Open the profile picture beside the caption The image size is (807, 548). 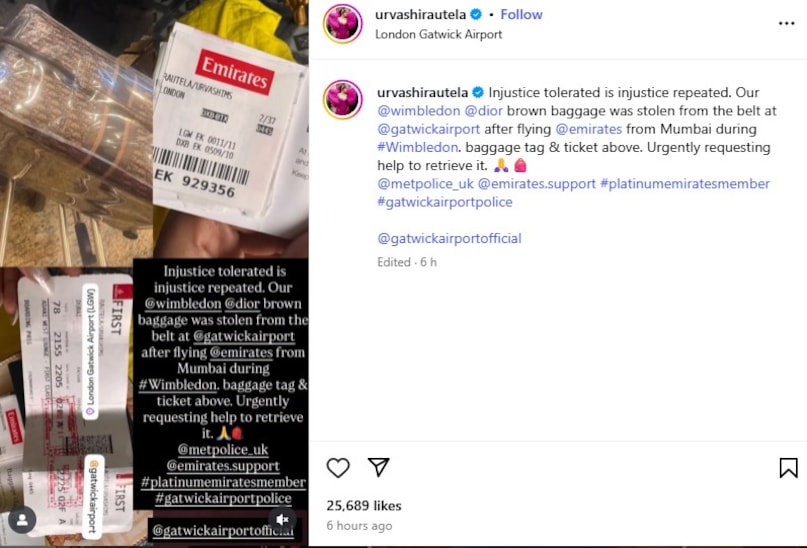343,99
